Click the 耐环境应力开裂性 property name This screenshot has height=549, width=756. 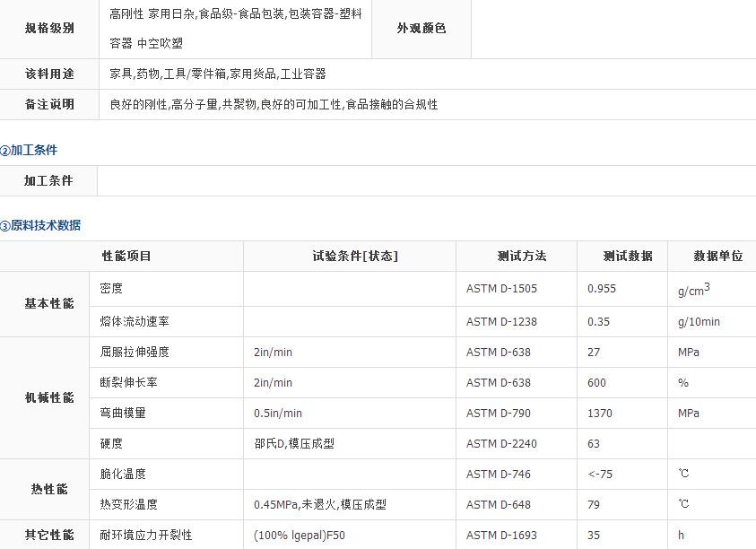[x=146, y=535]
